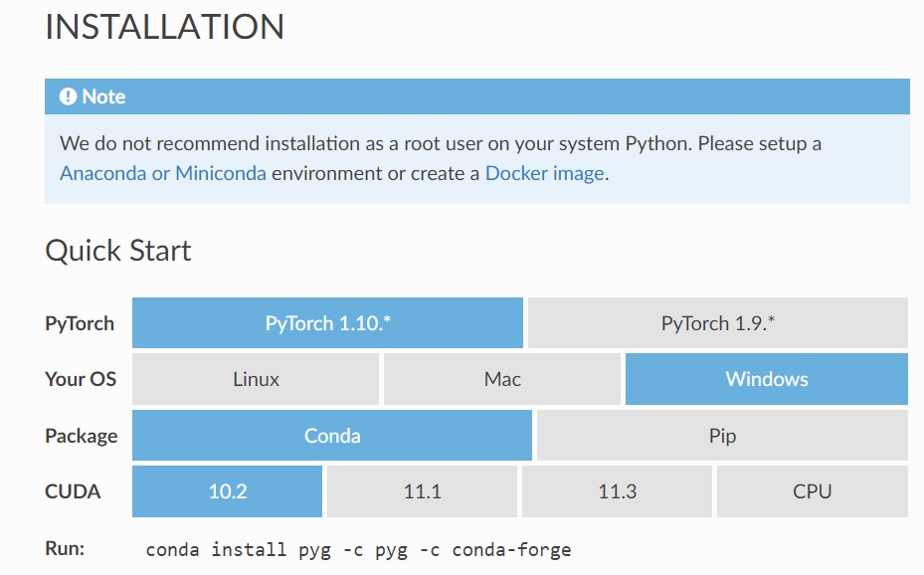Select the PyTorch 1.9.* option
924x575 pixels.
pyautogui.click(x=718, y=323)
